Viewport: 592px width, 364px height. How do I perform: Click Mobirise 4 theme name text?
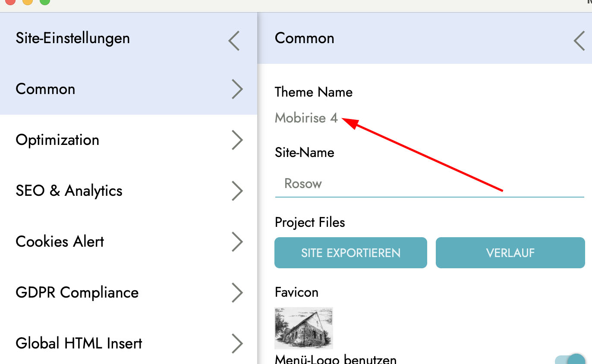[x=306, y=118]
